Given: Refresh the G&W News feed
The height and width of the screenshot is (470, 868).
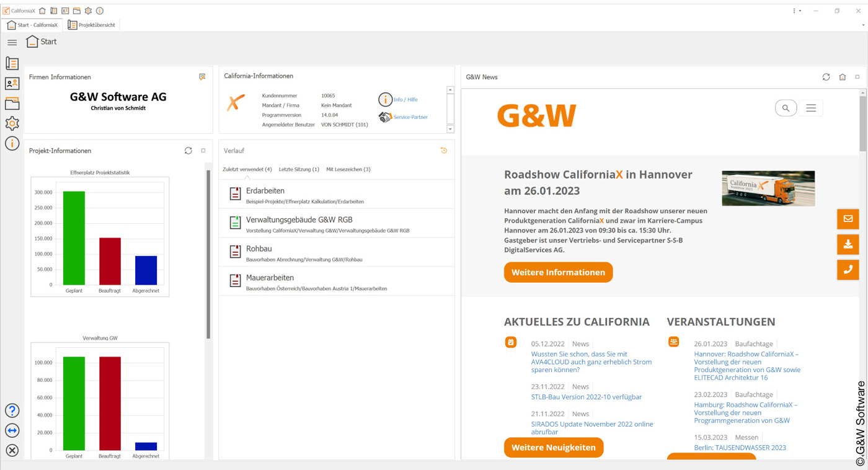Looking at the screenshot, I should (826, 76).
